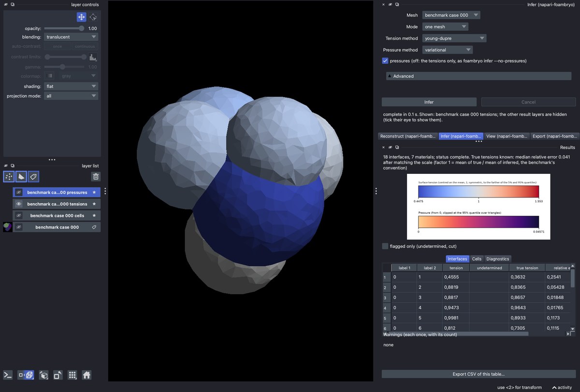Enable flagged only checkbox
The width and height of the screenshot is (580, 392).
(385, 246)
